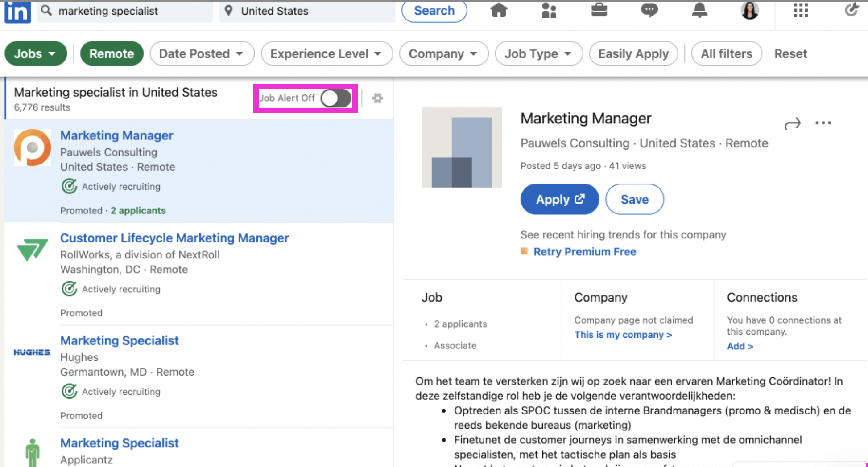Open Applicantz Marketing Specialist listing

pos(120,443)
